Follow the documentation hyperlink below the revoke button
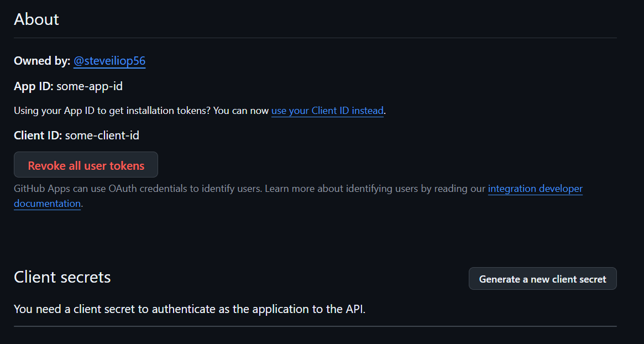The width and height of the screenshot is (644, 344). 47,204
